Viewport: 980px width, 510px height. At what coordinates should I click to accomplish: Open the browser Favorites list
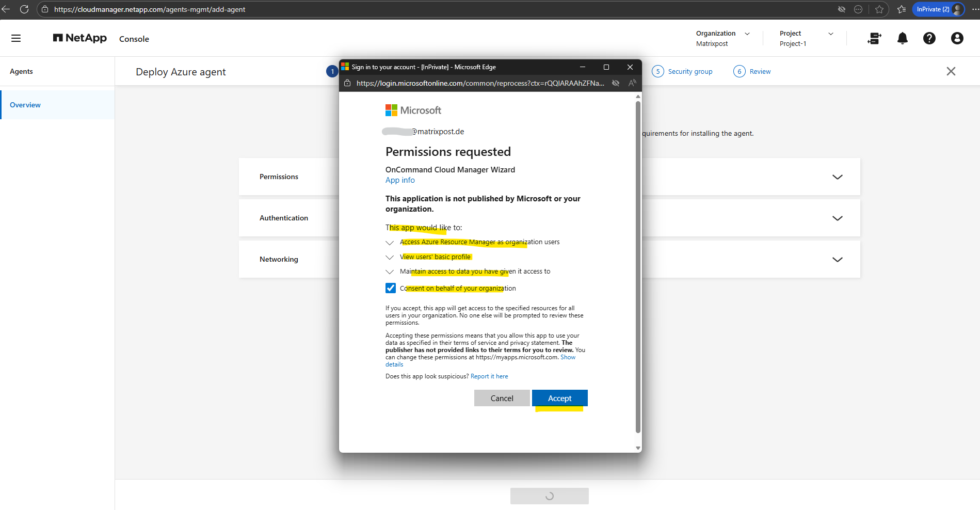click(902, 9)
